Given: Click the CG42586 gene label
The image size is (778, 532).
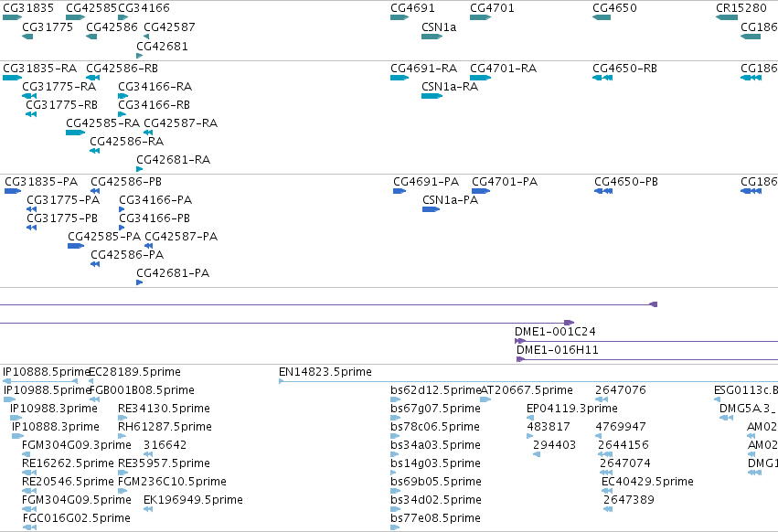Looking at the screenshot, I should [112, 27].
